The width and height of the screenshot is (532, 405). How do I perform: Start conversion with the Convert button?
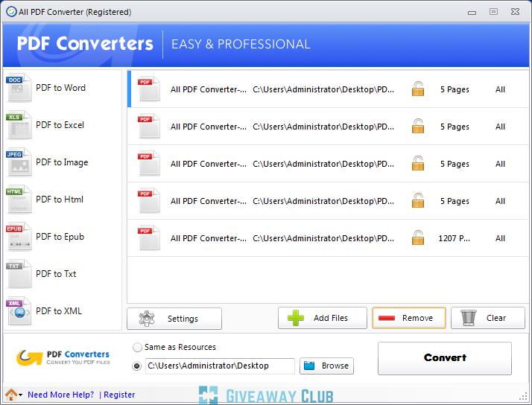(445, 358)
